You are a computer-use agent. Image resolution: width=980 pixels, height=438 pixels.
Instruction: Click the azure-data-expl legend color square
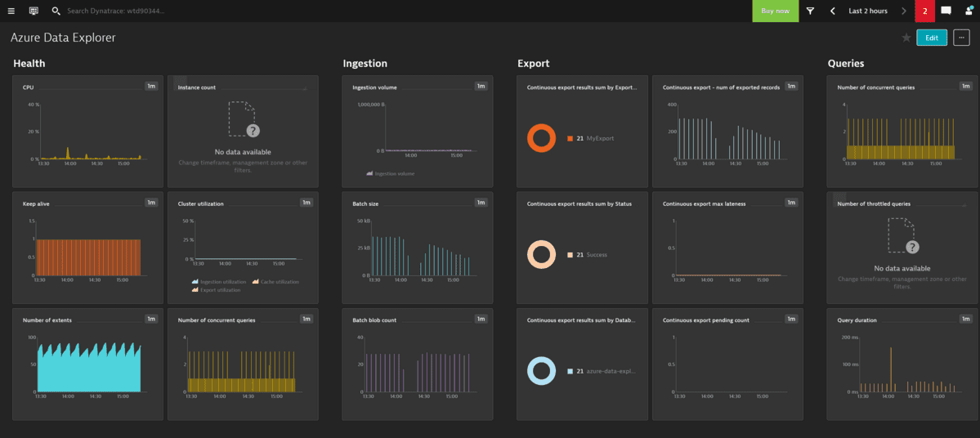click(570, 371)
